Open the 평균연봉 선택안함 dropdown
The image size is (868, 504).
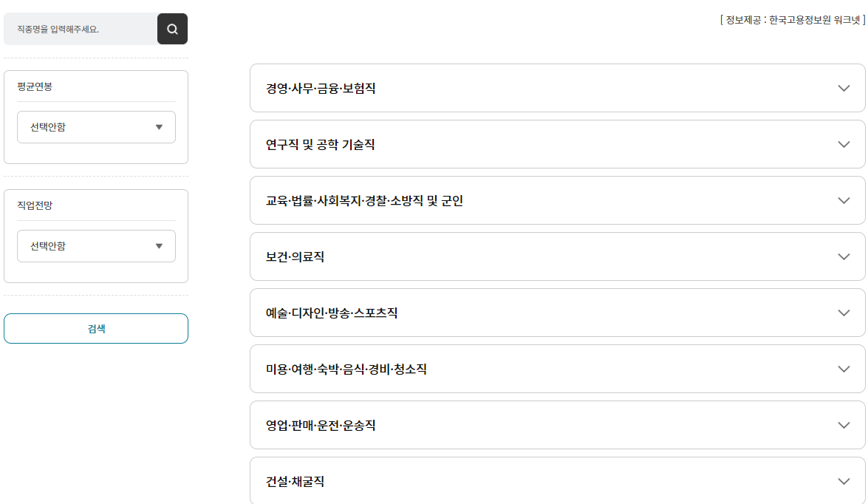(x=96, y=127)
